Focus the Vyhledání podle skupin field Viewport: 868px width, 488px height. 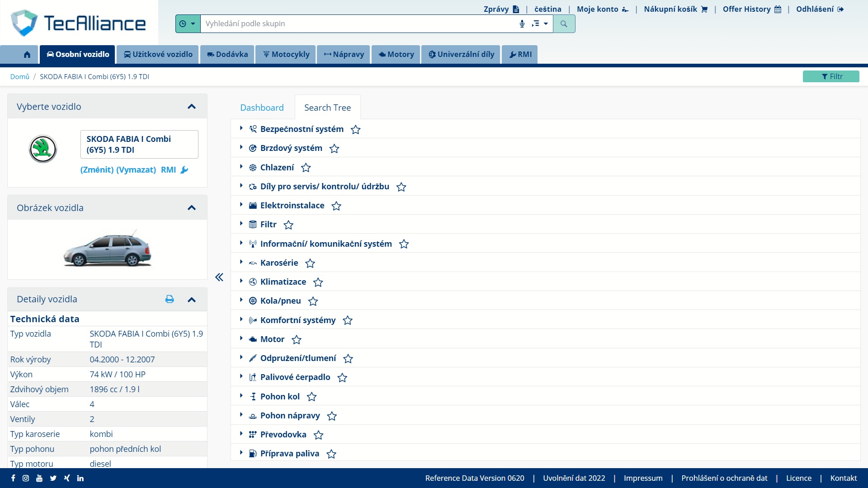point(359,24)
